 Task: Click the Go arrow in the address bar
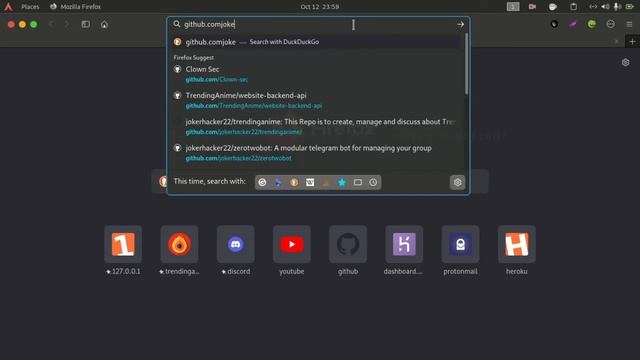(x=460, y=24)
